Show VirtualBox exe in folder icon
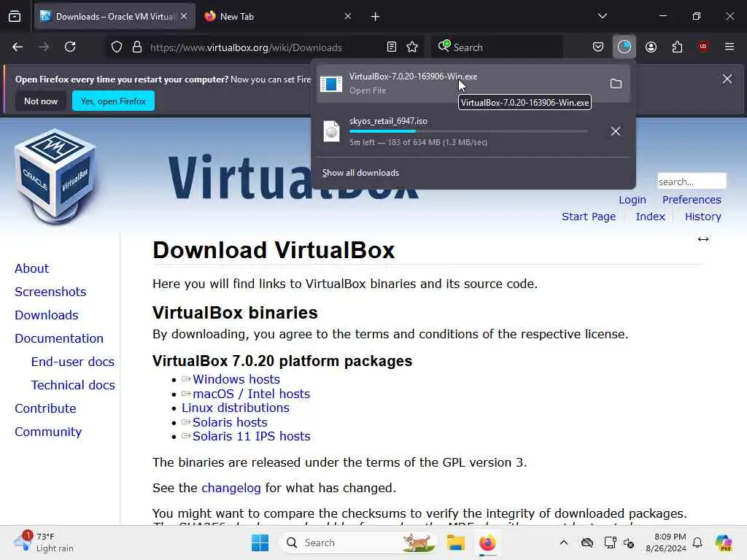 coord(616,84)
